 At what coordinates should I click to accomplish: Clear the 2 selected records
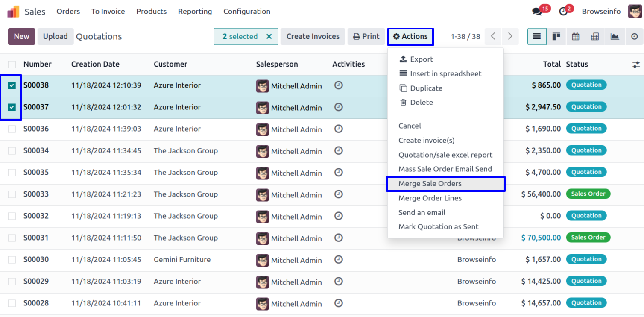click(269, 37)
